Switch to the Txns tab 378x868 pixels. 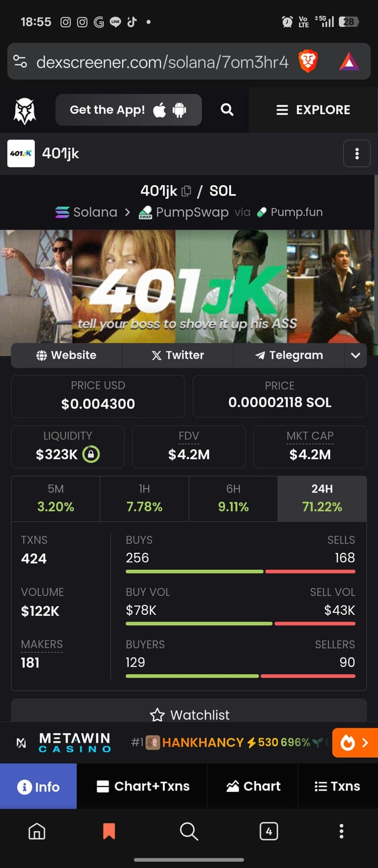pos(337,786)
